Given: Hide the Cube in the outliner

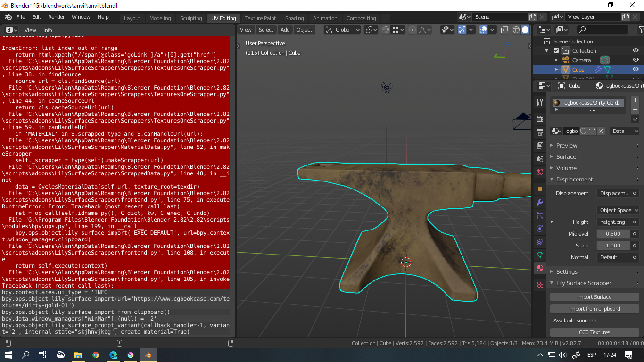Looking at the screenshot, I should 636,69.
